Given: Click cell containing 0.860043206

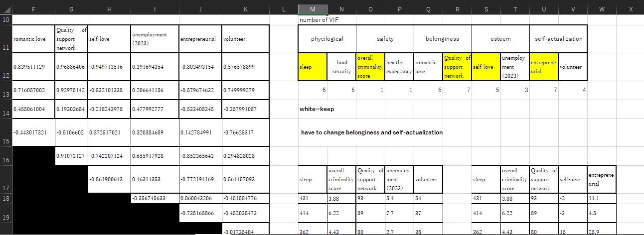Looking at the screenshot, I should pos(200,198).
